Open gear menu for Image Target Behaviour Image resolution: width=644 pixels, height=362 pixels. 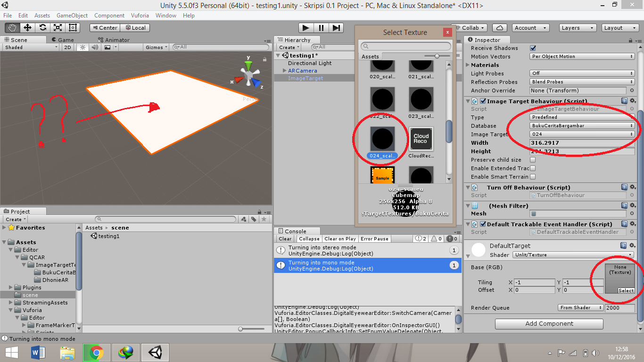tap(633, 101)
